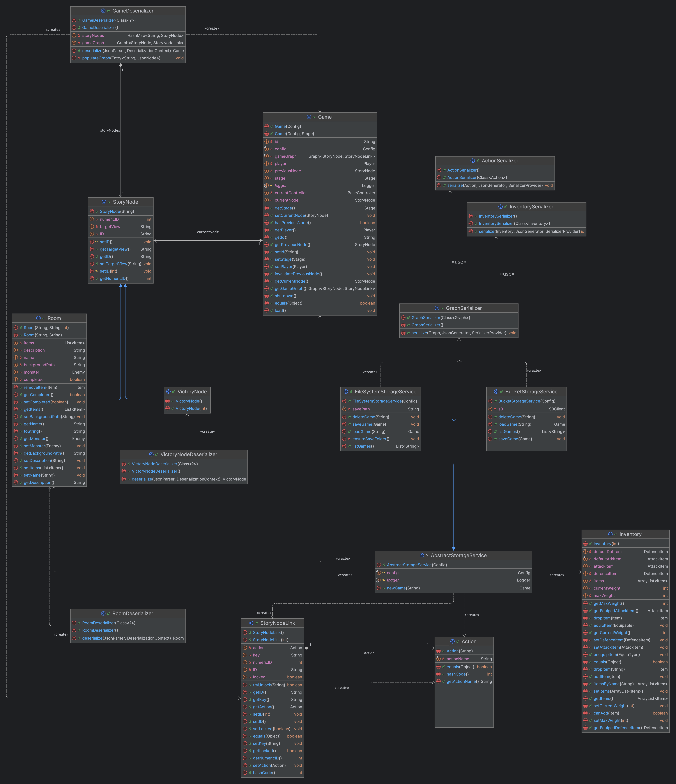The image size is (676, 784).
Task: Click the method icon beside newGame(String)
Action: coord(379,588)
